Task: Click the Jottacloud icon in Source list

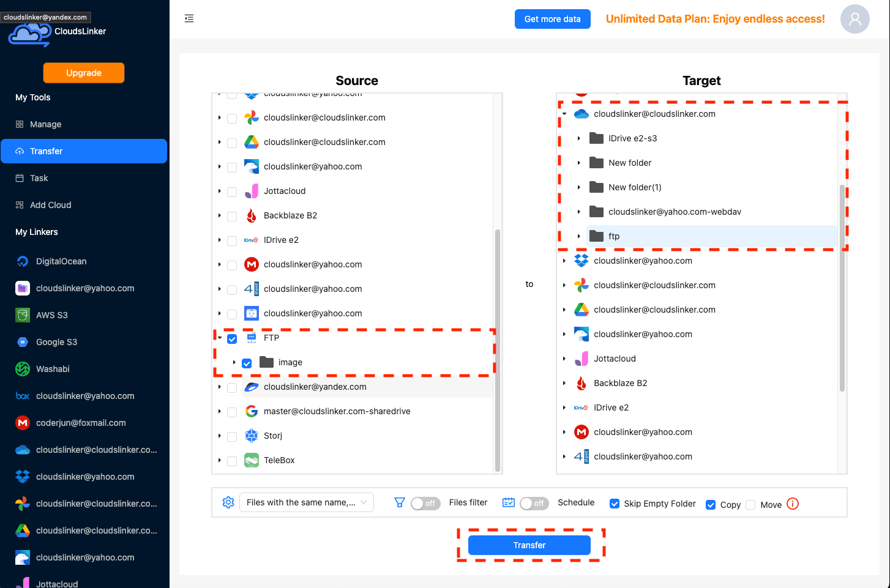Action: click(252, 191)
